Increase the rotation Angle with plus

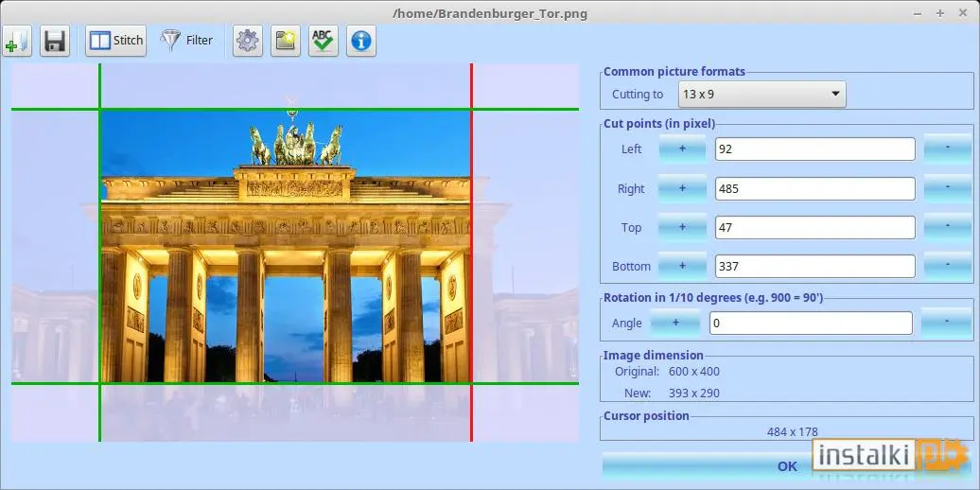(x=675, y=324)
